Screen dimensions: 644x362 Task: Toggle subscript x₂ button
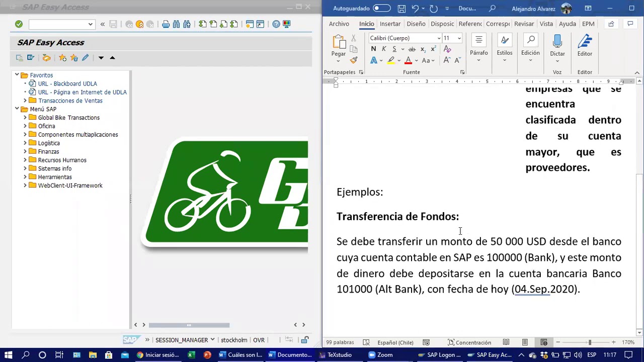pos(423,49)
